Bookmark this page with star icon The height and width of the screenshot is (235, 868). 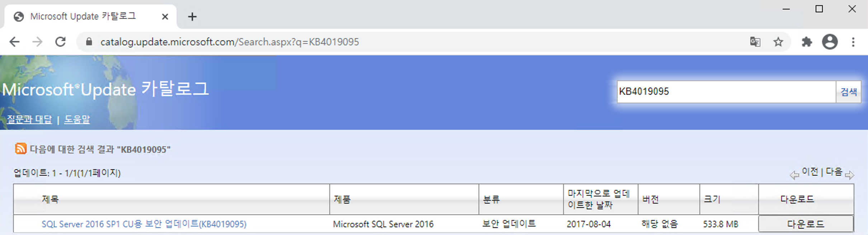(x=778, y=42)
